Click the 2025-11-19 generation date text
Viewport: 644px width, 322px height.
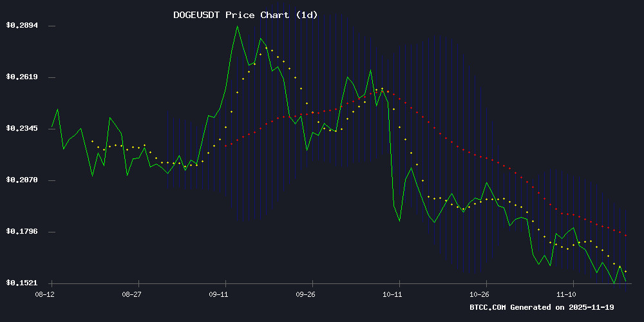[594, 308]
